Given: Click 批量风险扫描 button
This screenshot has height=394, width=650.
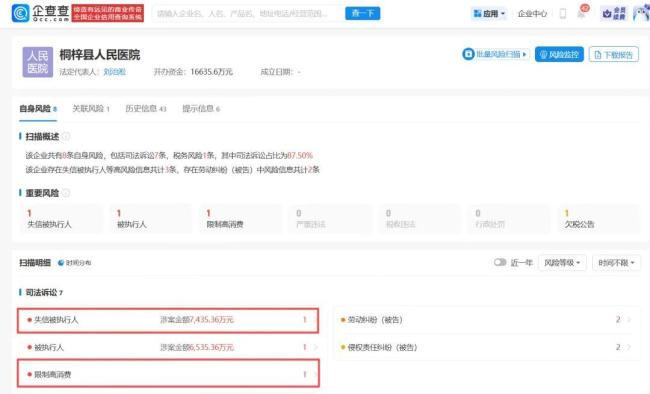Looking at the screenshot, I should coord(496,54).
